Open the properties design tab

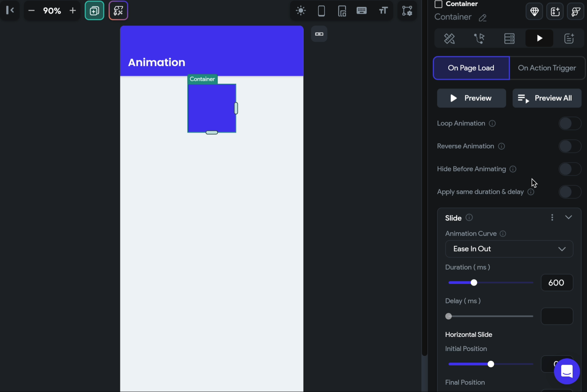(449, 39)
